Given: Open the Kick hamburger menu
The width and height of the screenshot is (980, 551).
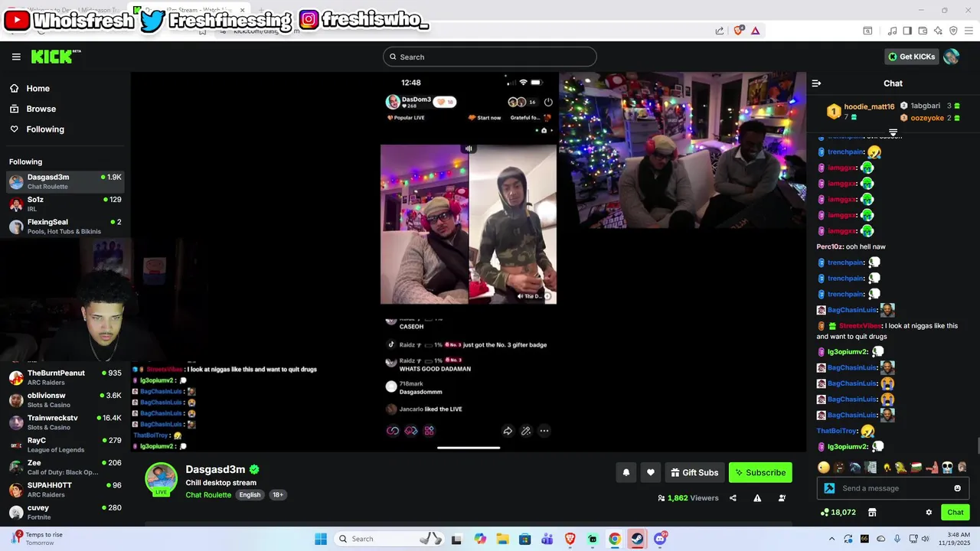Looking at the screenshot, I should [16, 57].
